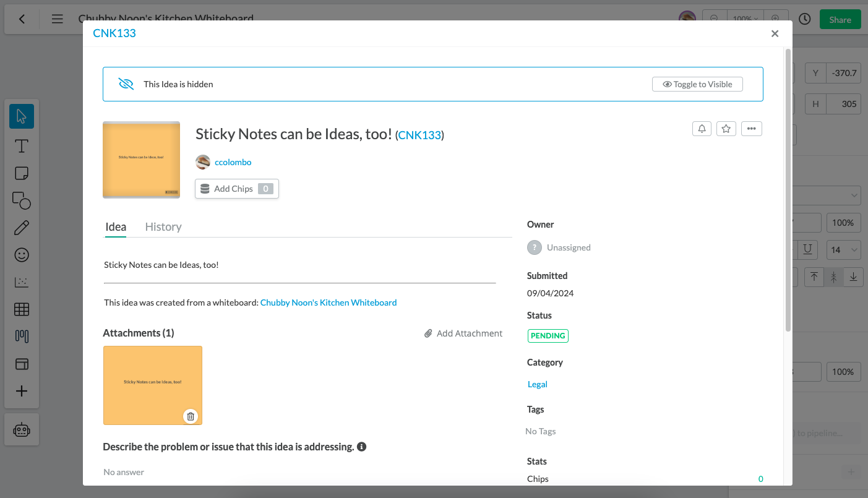Viewport: 868px width, 498px height.
Task: Click Add Attachment
Action: [x=463, y=333]
